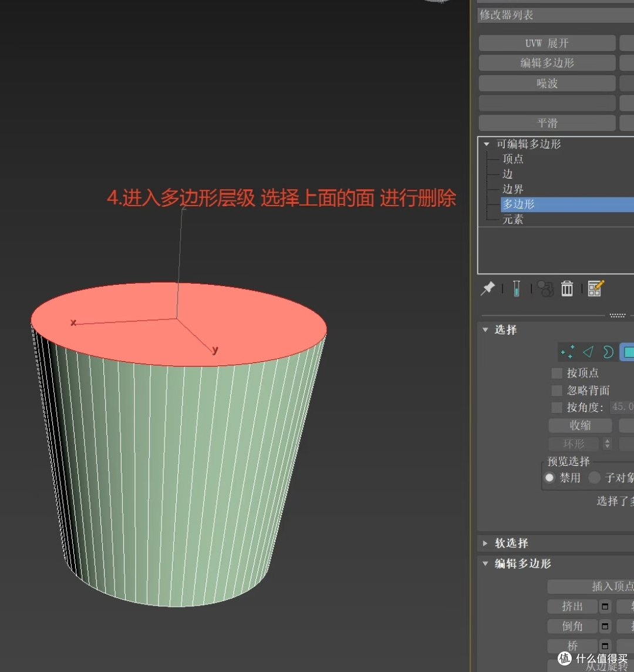
Task: Select Edge sub-object level icon
Action: [x=588, y=352]
